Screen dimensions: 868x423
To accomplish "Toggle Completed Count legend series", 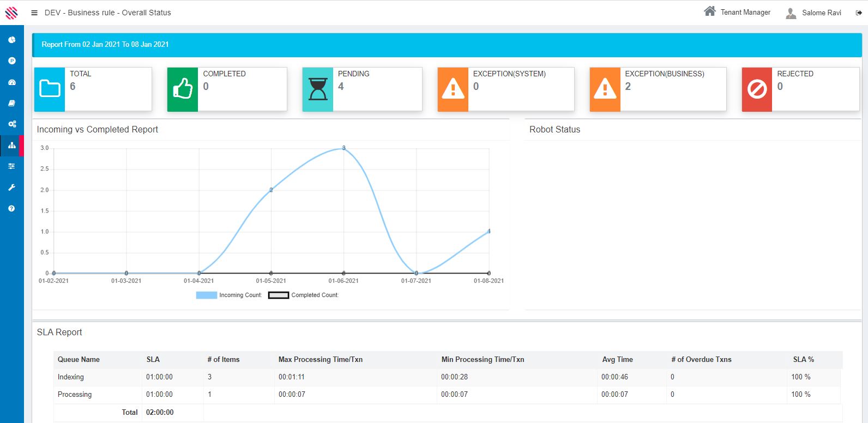I will point(303,295).
